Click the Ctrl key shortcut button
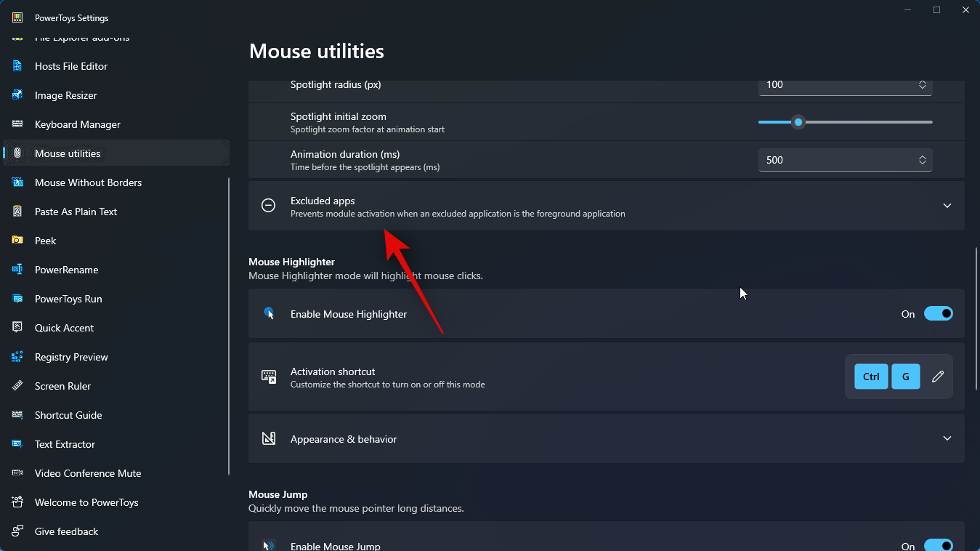This screenshot has height=551, width=980. (871, 377)
